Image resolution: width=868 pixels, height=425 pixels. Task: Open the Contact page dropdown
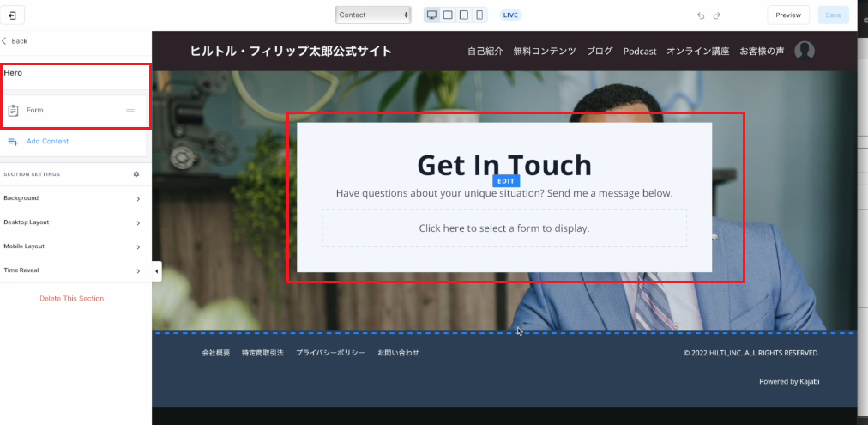(x=373, y=15)
